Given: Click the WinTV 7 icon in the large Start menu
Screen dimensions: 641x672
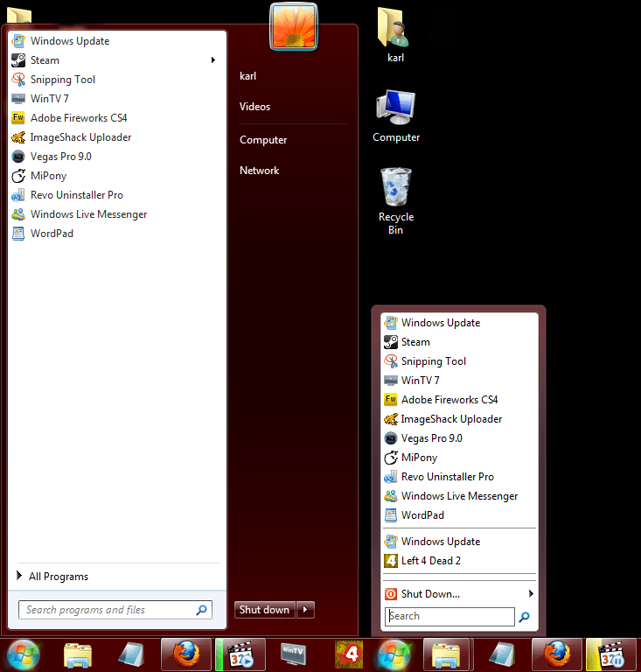Looking at the screenshot, I should pos(18,99).
